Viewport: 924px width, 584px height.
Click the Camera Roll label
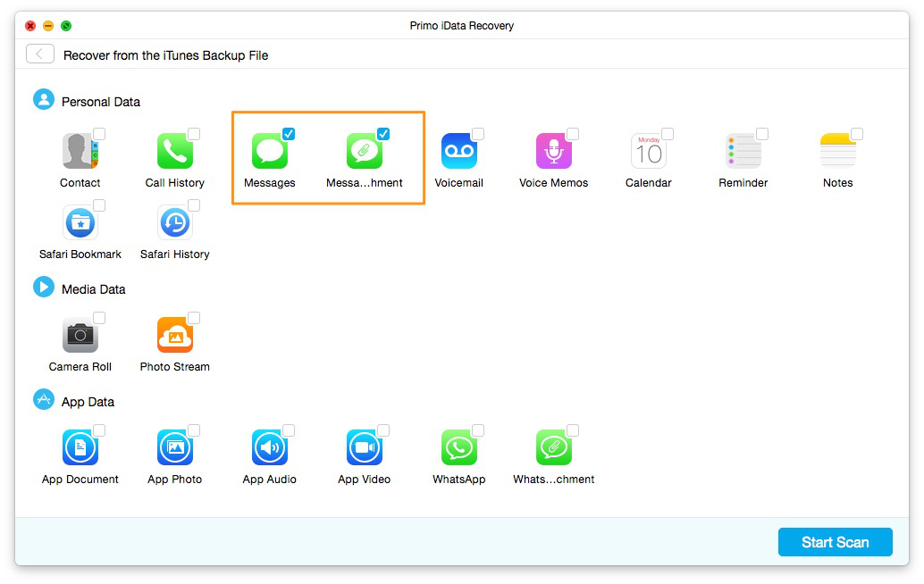80,366
